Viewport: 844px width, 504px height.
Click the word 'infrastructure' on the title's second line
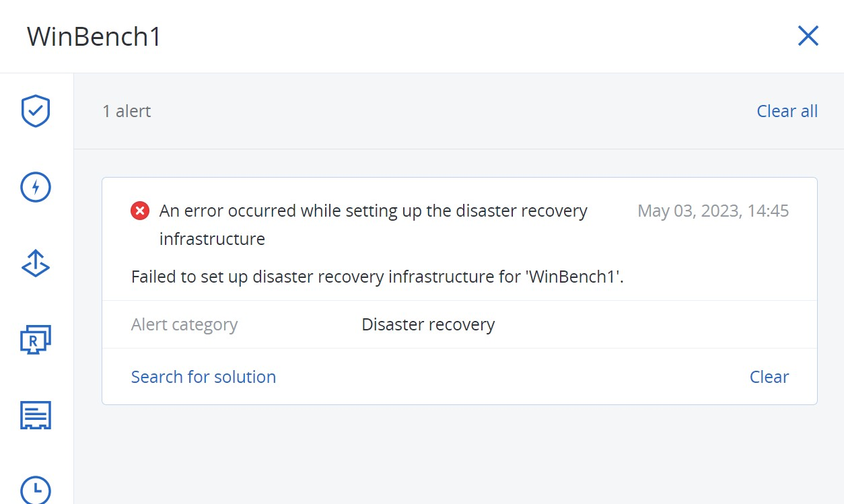212,239
